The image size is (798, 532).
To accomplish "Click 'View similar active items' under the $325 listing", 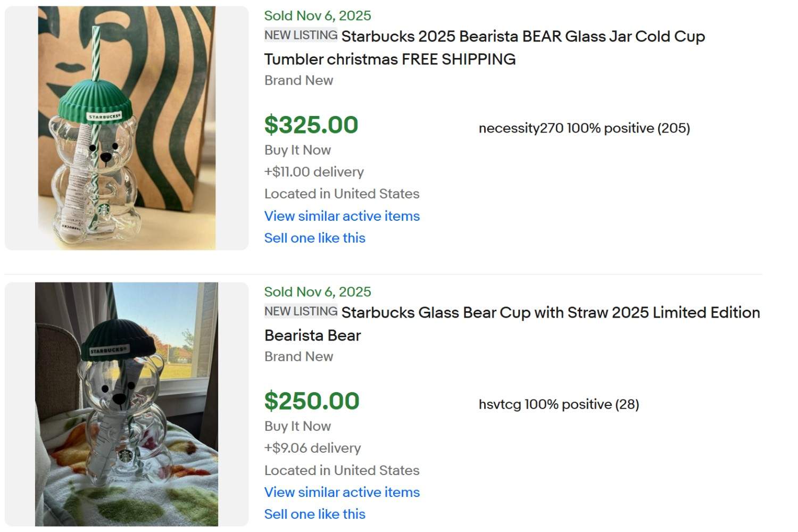I will pos(342,216).
